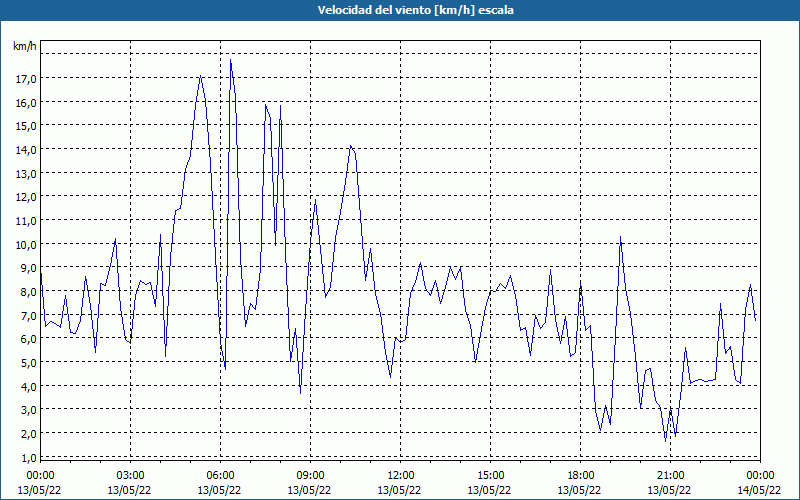Click the '11,0' y-axis label
Screen dimensions: 800x500
(x=26, y=221)
